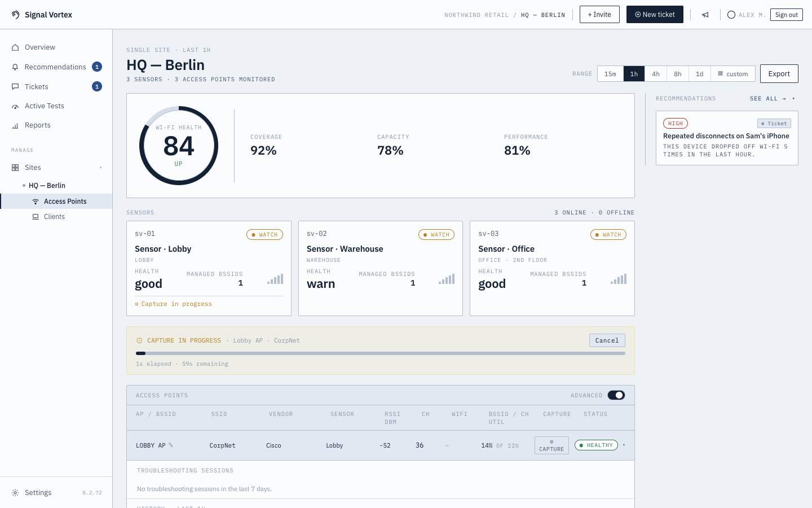
Task: Open the Sensor · Warehouse card
Action: tap(381, 268)
